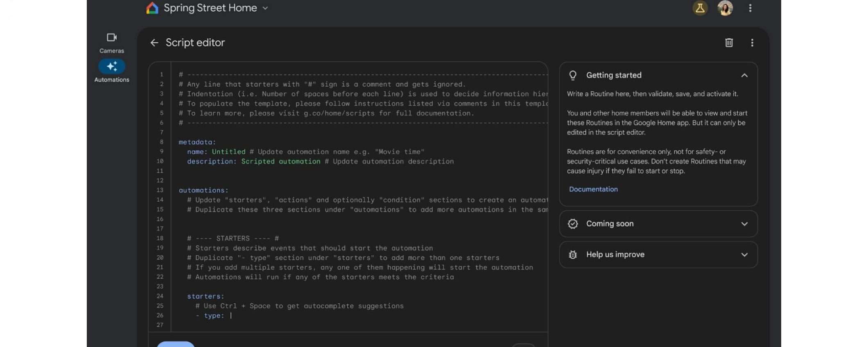This screenshot has height=347, width=868.
Task: Select Automations in the sidebar
Action: coord(111,71)
